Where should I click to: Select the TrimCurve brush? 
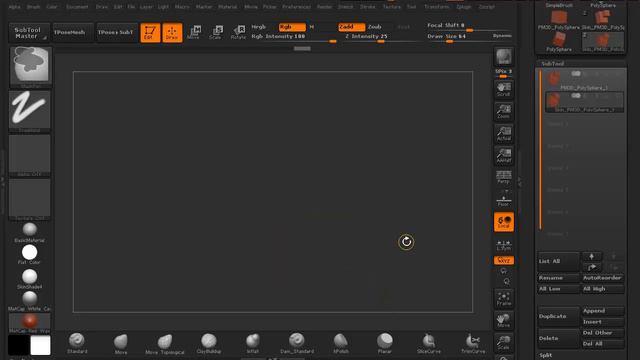[x=473, y=343]
